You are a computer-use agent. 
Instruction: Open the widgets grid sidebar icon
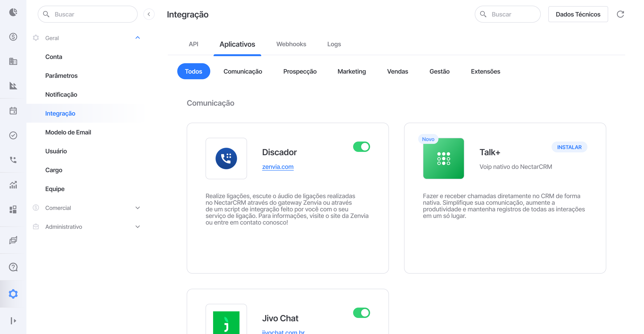tap(13, 209)
